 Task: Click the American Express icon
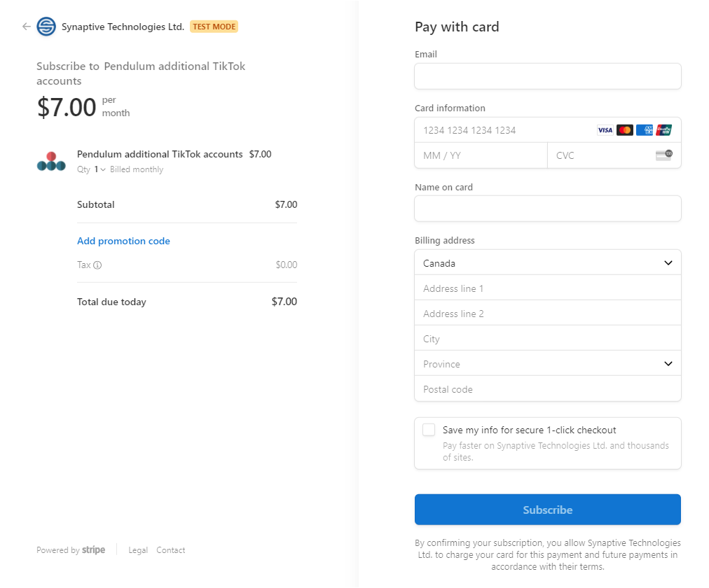645,130
